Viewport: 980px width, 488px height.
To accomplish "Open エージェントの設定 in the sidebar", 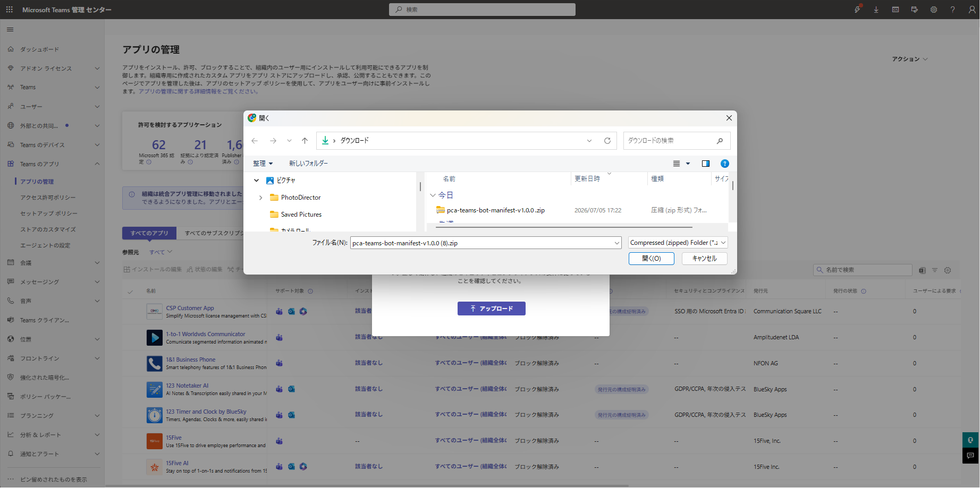I will (x=45, y=245).
